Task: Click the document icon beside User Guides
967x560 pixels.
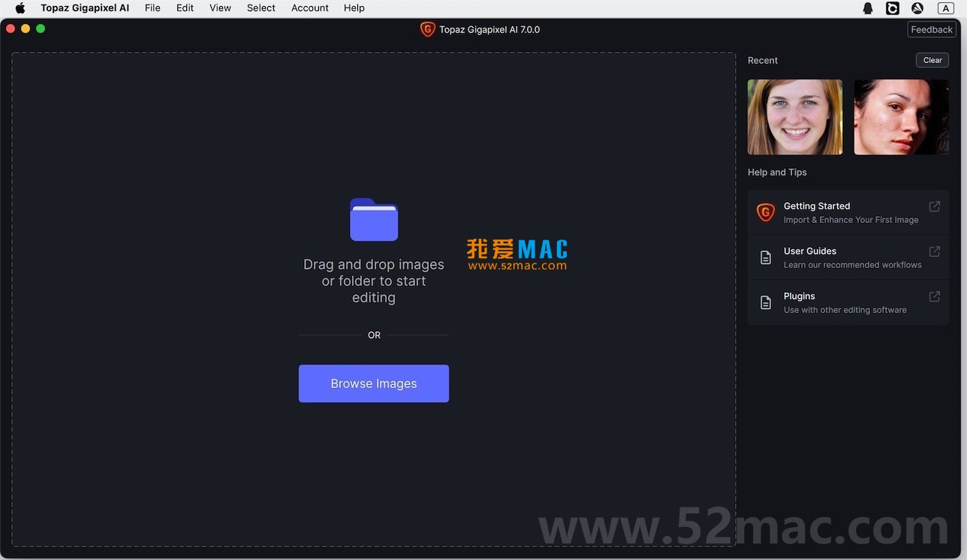Action: 766,257
